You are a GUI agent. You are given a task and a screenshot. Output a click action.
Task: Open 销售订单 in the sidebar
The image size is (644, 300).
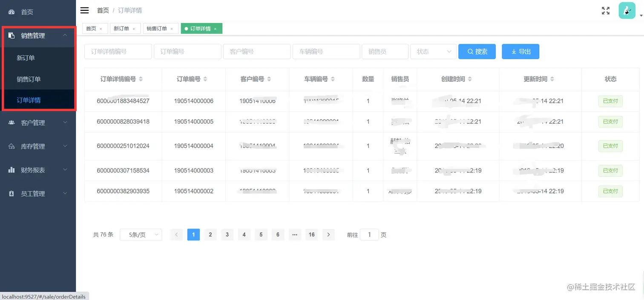[38, 79]
